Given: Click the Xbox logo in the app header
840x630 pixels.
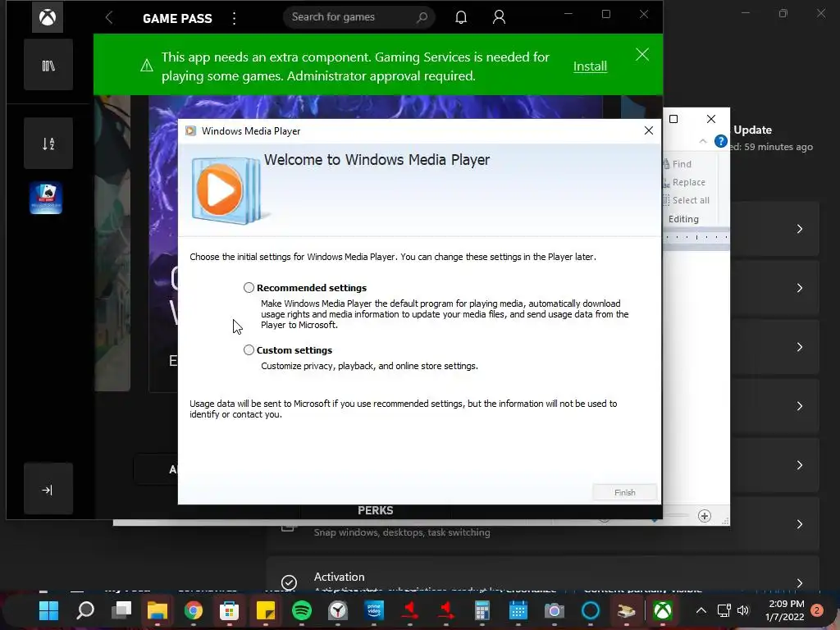Looking at the screenshot, I should [47, 17].
